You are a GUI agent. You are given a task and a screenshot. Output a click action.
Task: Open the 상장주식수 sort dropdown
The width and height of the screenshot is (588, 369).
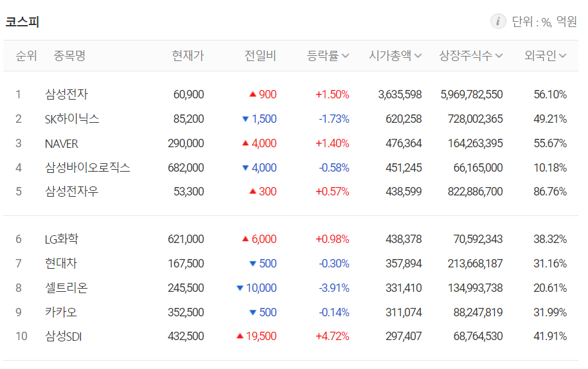tap(470, 55)
